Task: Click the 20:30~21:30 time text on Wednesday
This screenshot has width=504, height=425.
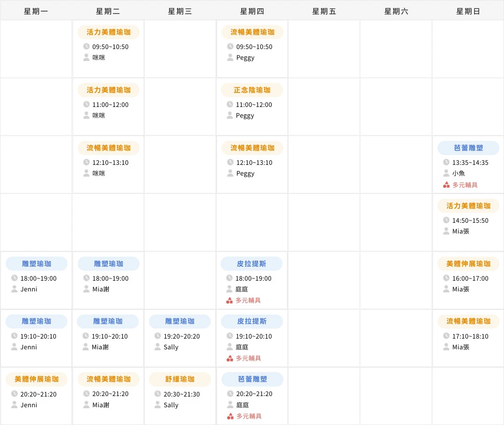Action: [x=181, y=394]
